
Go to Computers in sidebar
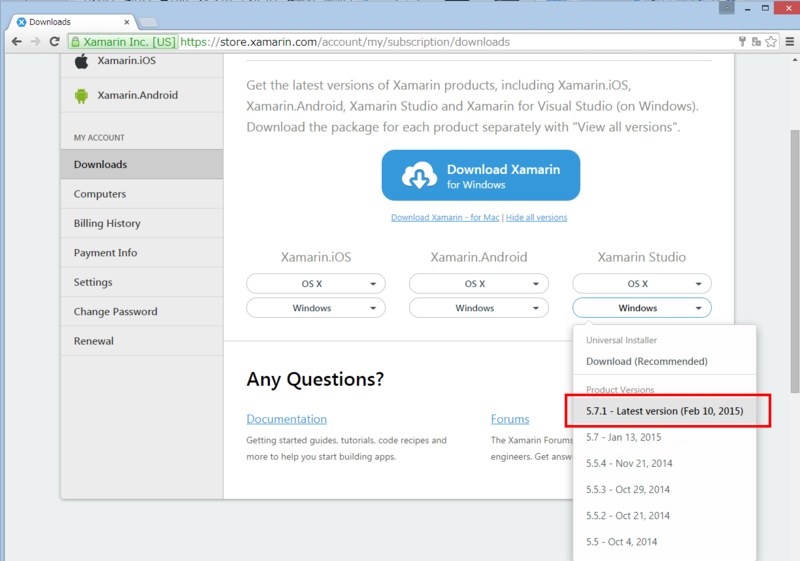[x=142, y=194]
